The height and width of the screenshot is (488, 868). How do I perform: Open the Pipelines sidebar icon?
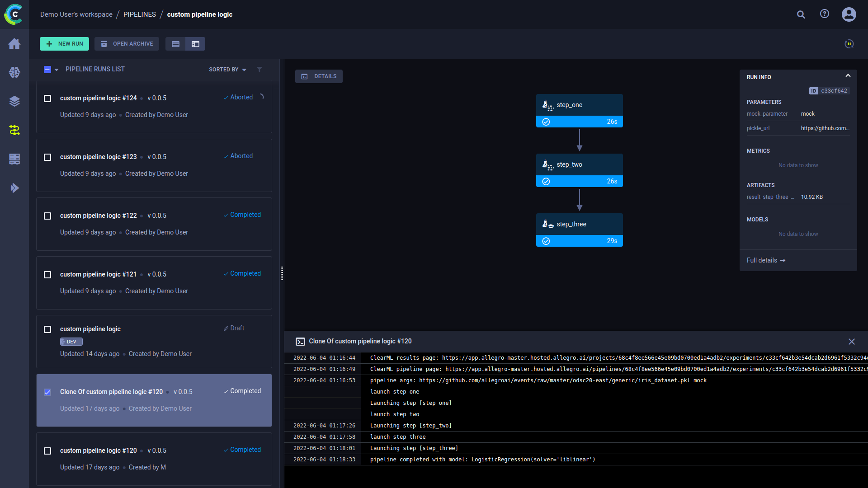14,130
